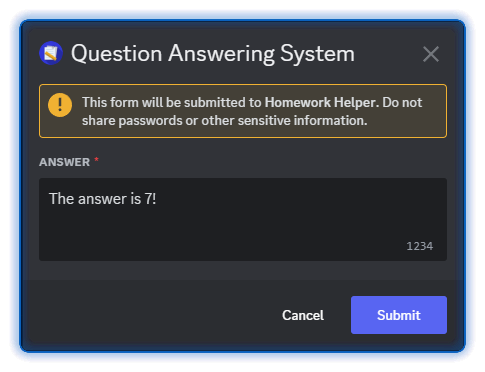The width and height of the screenshot is (485, 372).
Task: Dismiss the modal with the X icon
Action: [431, 54]
